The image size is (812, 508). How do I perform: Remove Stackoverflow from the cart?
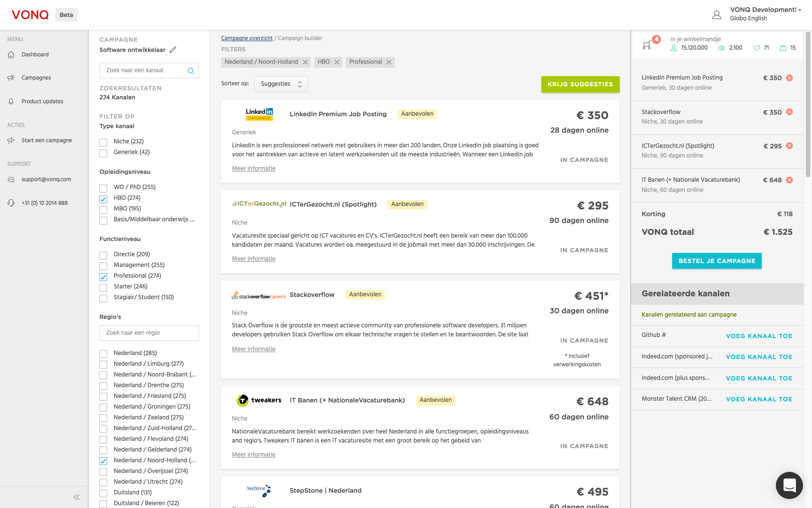(789, 112)
